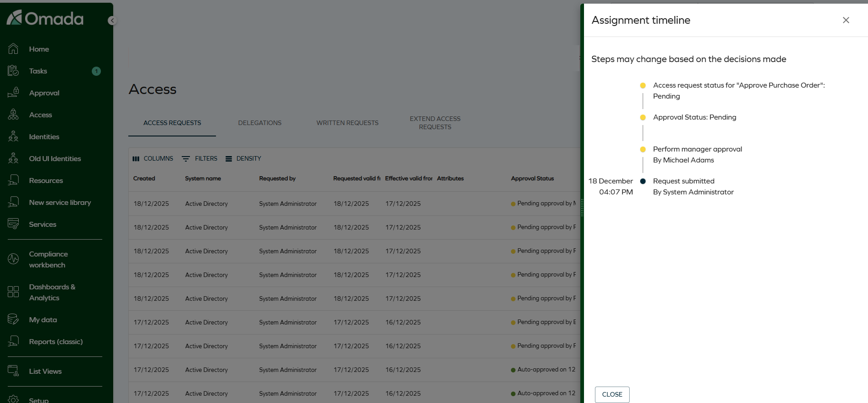
Task: Sort by the System name column header
Action: pos(203,178)
